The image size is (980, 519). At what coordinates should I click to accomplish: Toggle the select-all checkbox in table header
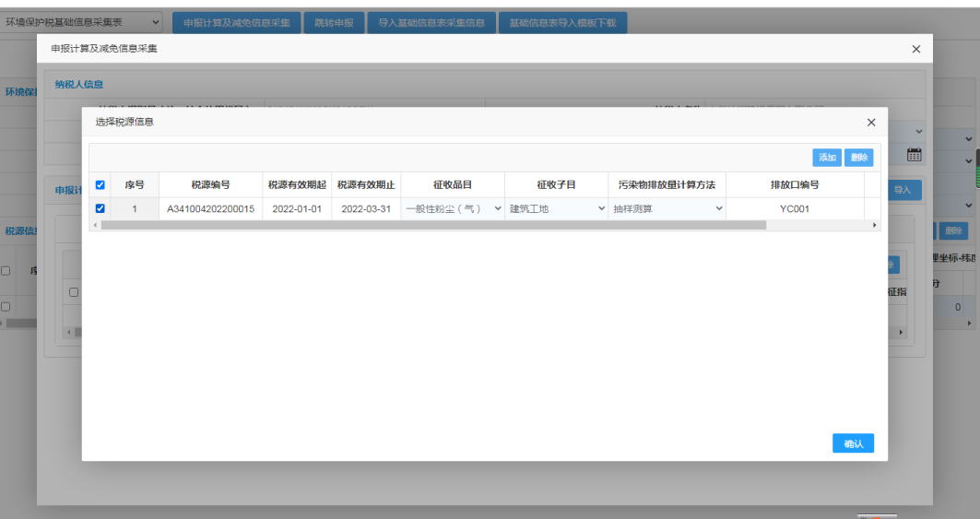click(100, 184)
